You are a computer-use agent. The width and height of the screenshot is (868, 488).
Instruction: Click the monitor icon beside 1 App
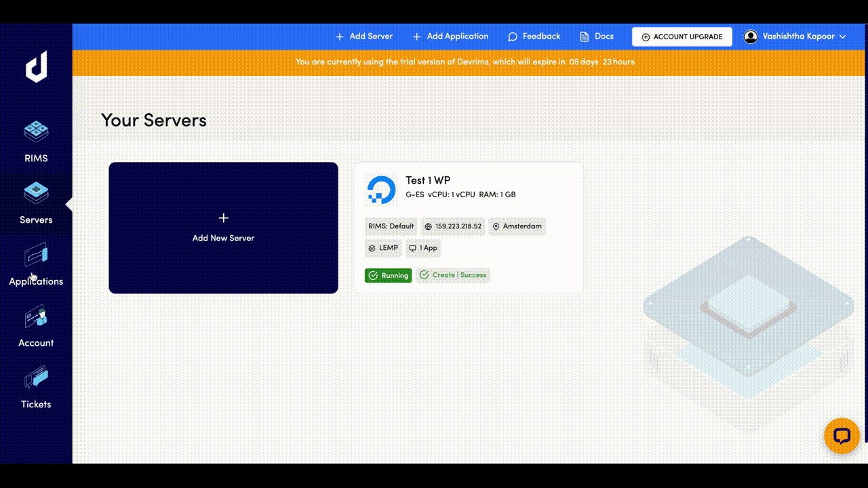click(412, 248)
